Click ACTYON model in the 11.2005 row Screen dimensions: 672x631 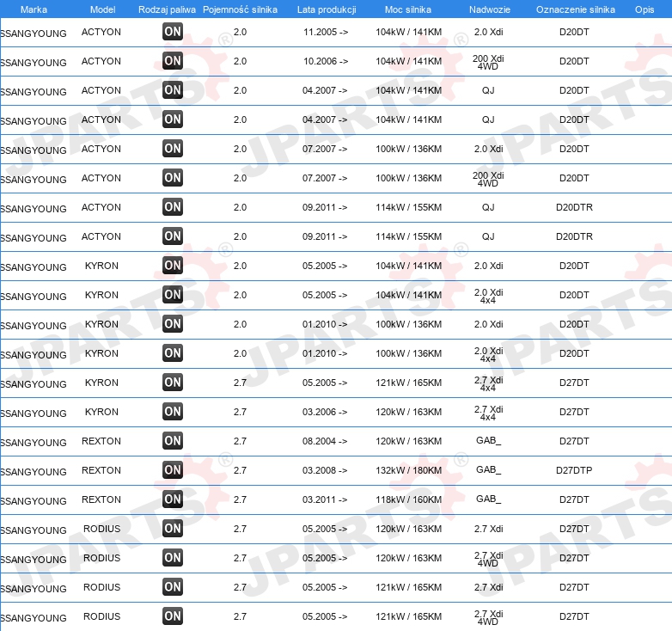coord(101,32)
